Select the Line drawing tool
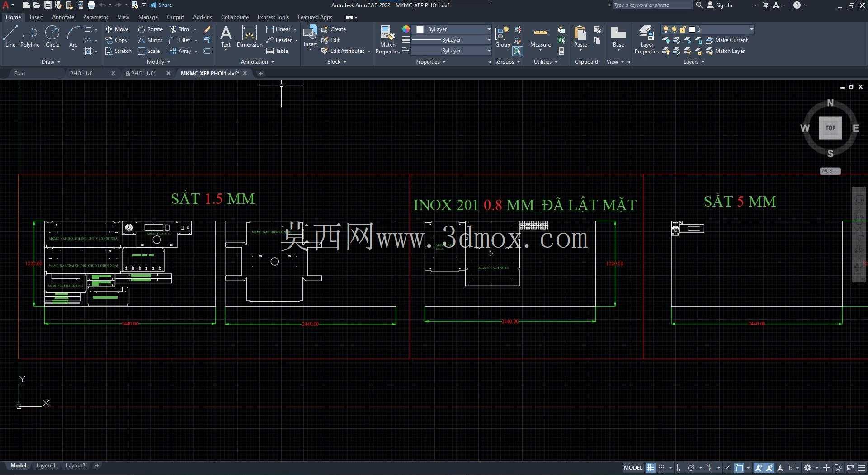This screenshot has height=475, width=868. coord(10,36)
